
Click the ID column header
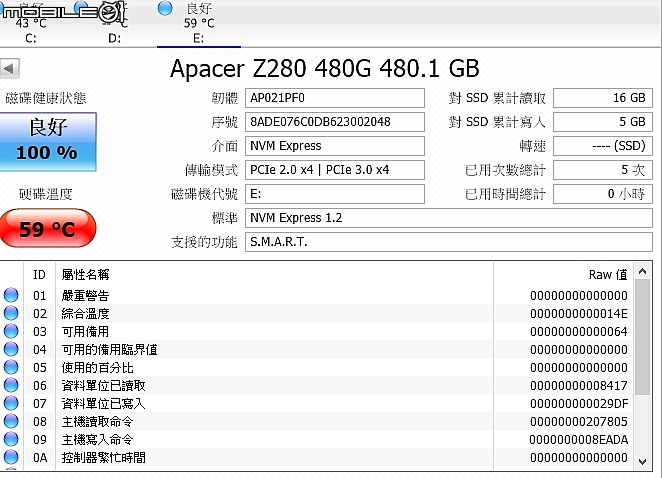pos(39,275)
